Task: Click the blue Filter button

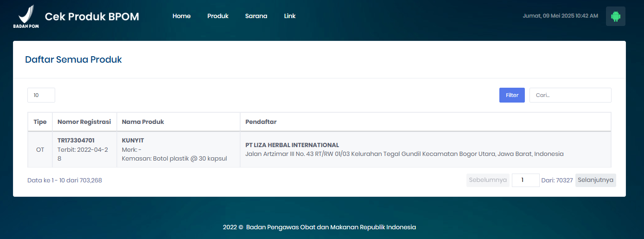Action: pos(512,95)
